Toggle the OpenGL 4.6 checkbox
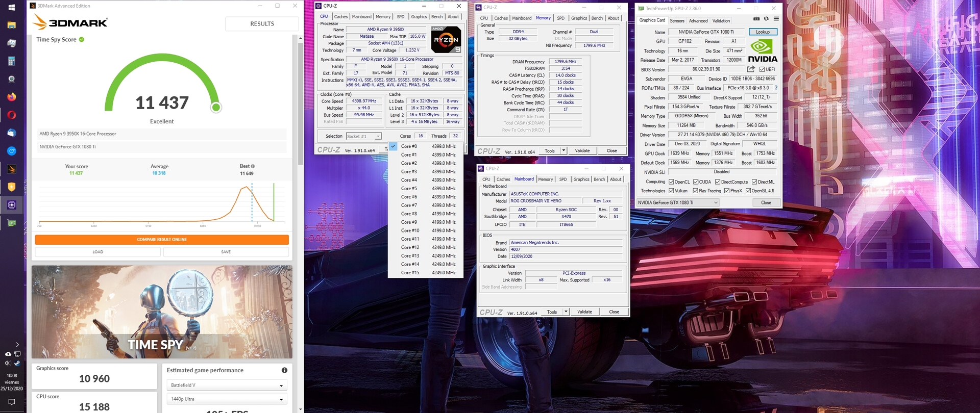The height and width of the screenshot is (413, 980). [x=748, y=191]
